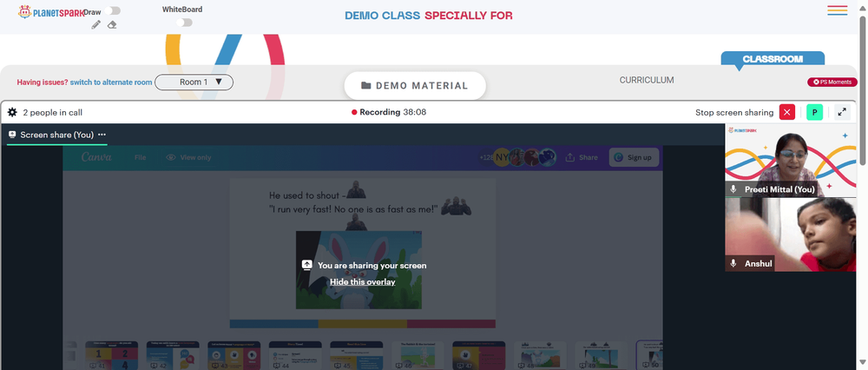Select the eraser tool

(x=112, y=25)
